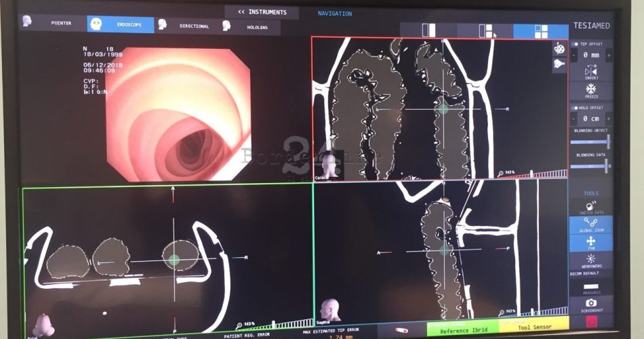Take a screenshot with camera icon
This screenshot has height=339, width=644.
click(591, 304)
